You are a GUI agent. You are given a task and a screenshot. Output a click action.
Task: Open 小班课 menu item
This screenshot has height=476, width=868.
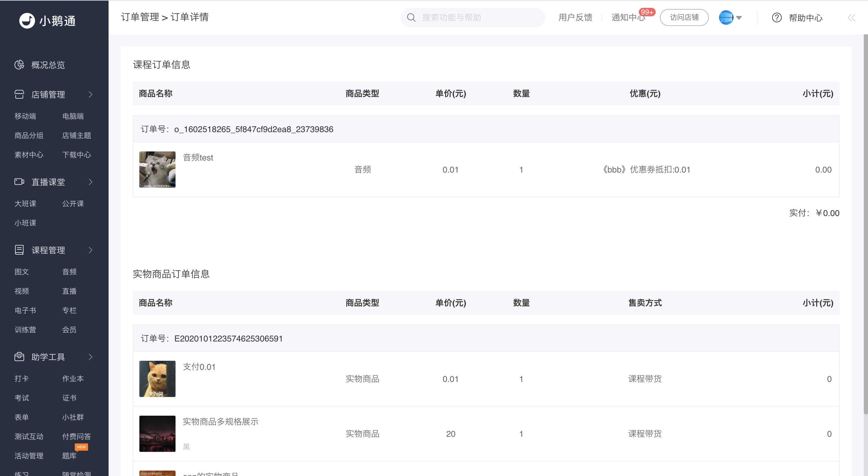tap(25, 223)
